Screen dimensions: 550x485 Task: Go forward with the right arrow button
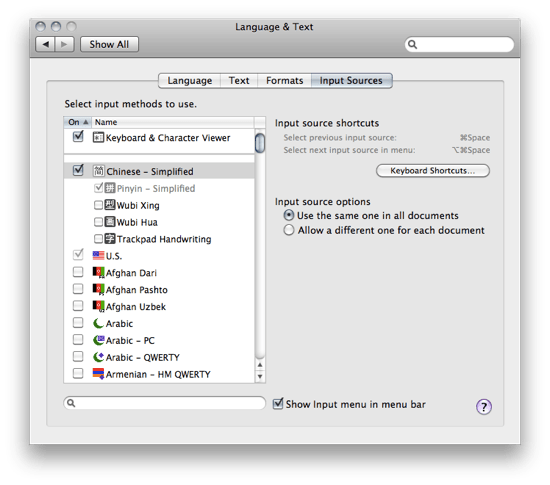64,44
